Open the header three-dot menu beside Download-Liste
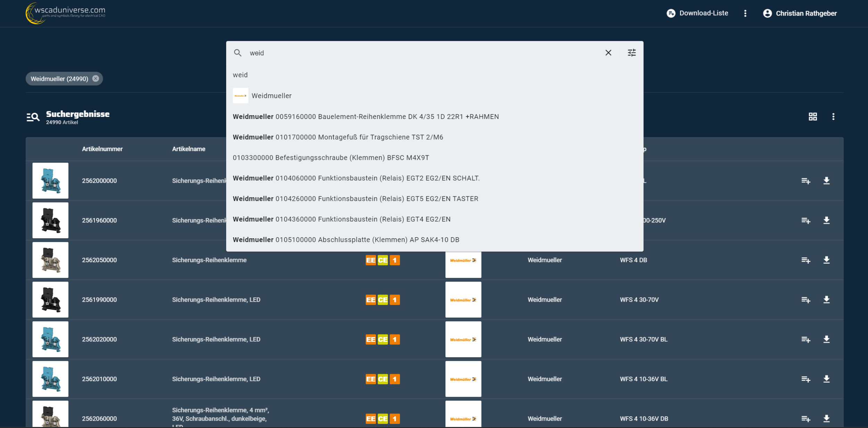868x428 pixels. (745, 14)
